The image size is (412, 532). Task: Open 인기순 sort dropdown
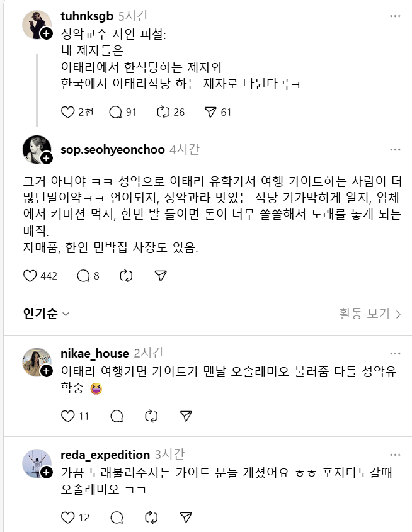tap(46, 314)
